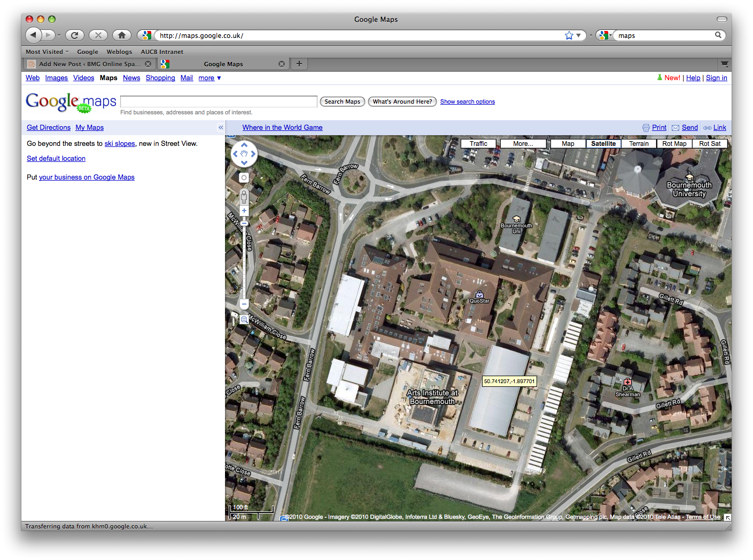This screenshot has height=560, width=753.
Task: Click the Send email link
Action: pyautogui.click(x=689, y=128)
